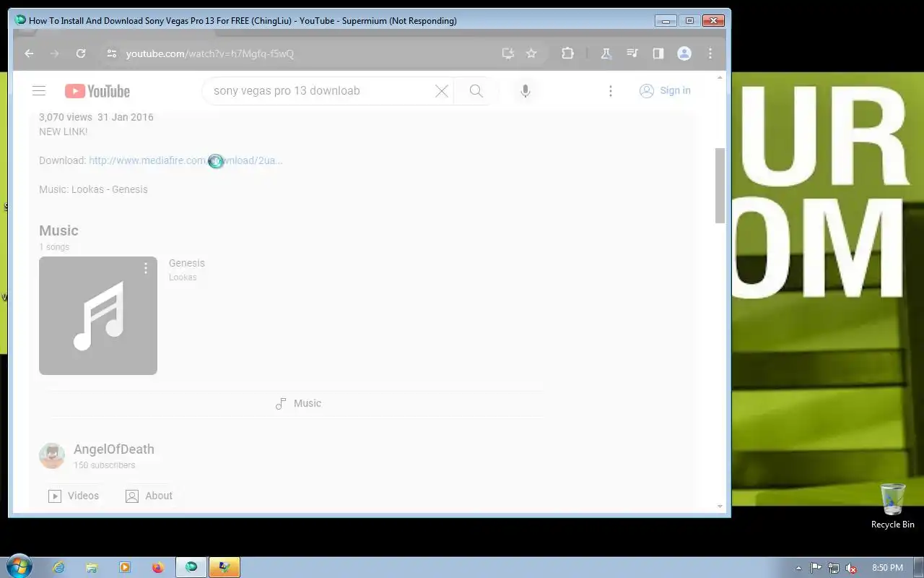Select the 'NEW LINK!' text

(x=64, y=131)
